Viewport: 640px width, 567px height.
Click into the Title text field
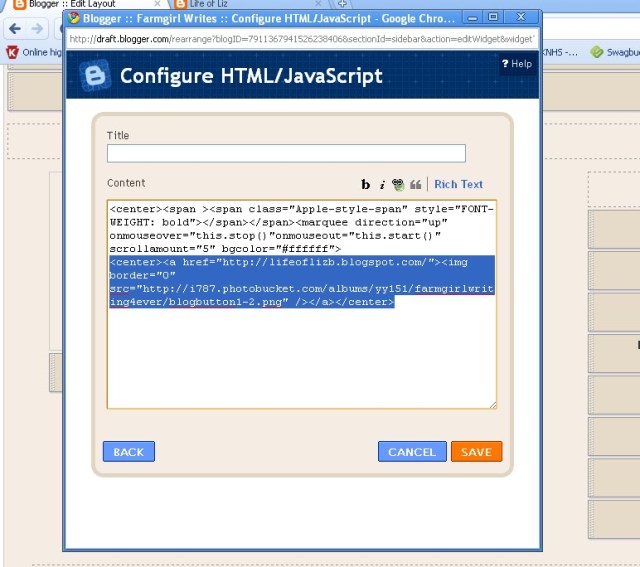[x=286, y=153]
